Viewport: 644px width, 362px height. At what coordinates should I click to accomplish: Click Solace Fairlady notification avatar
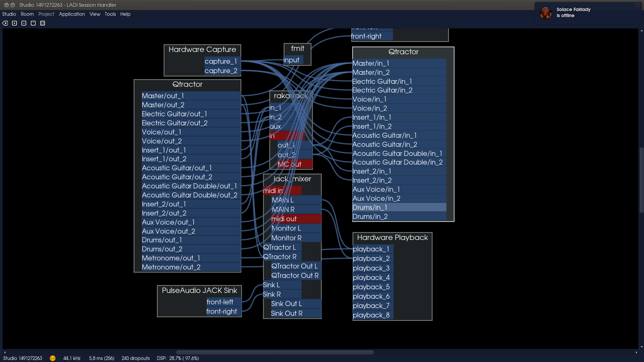546,13
